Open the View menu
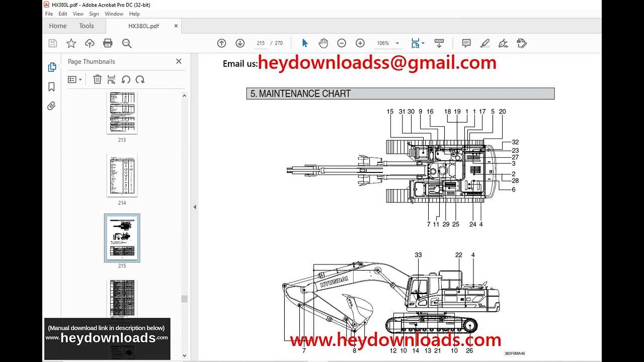The image size is (644, 362). 78,14
